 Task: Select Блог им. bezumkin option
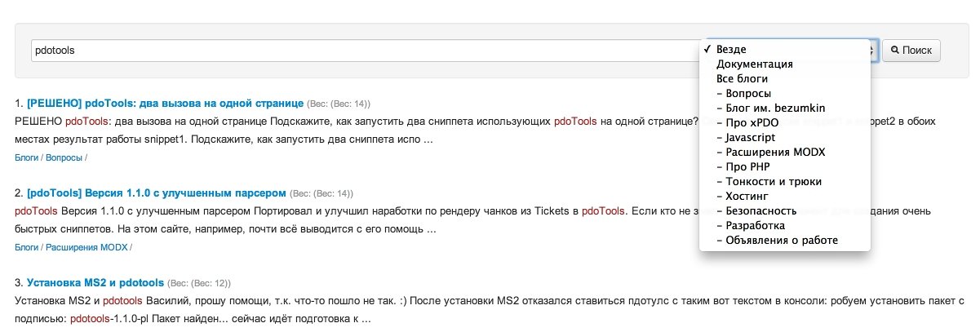(779, 108)
